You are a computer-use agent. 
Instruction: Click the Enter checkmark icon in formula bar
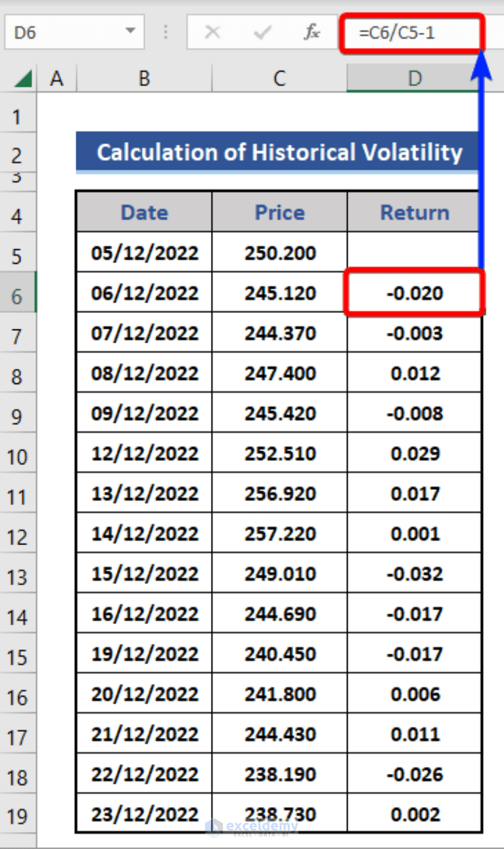pos(262,32)
